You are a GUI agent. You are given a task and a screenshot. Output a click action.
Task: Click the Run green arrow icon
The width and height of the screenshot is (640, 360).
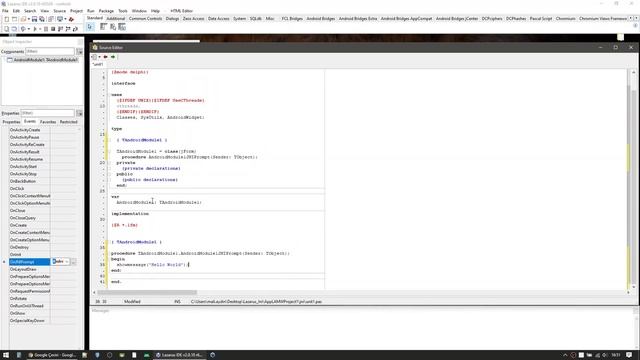(35, 29)
